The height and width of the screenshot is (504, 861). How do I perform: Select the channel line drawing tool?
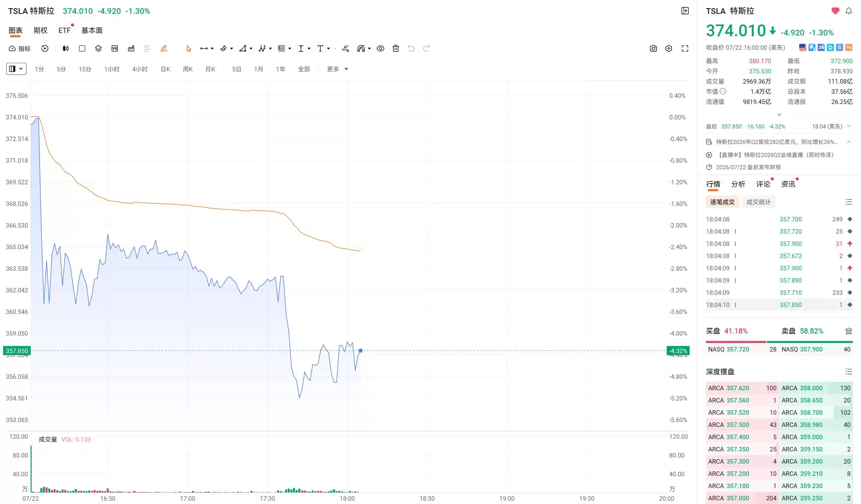(x=223, y=49)
